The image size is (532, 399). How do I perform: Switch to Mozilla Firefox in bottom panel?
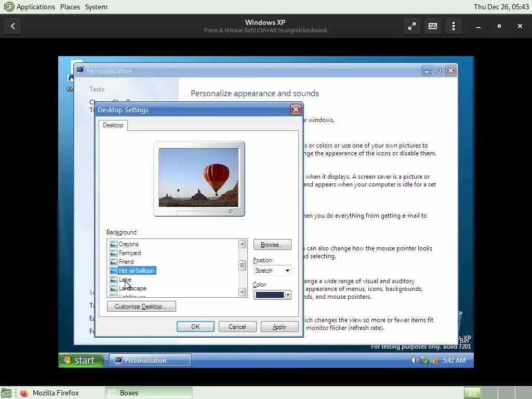[x=56, y=393]
